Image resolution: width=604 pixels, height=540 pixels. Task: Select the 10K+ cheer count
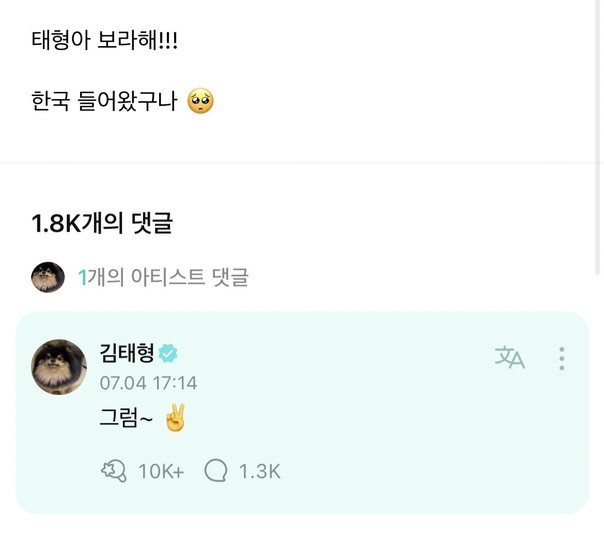(160, 471)
